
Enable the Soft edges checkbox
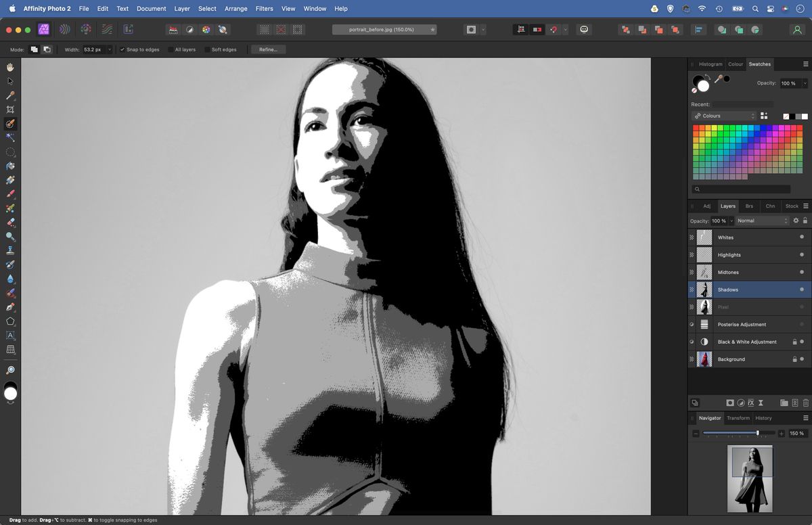(208, 49)
